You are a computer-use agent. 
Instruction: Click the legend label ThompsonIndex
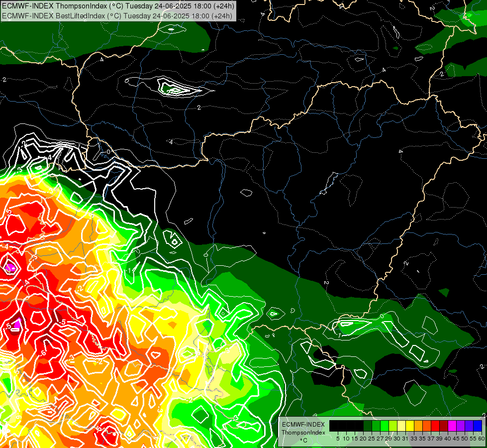tap(303, 433)
